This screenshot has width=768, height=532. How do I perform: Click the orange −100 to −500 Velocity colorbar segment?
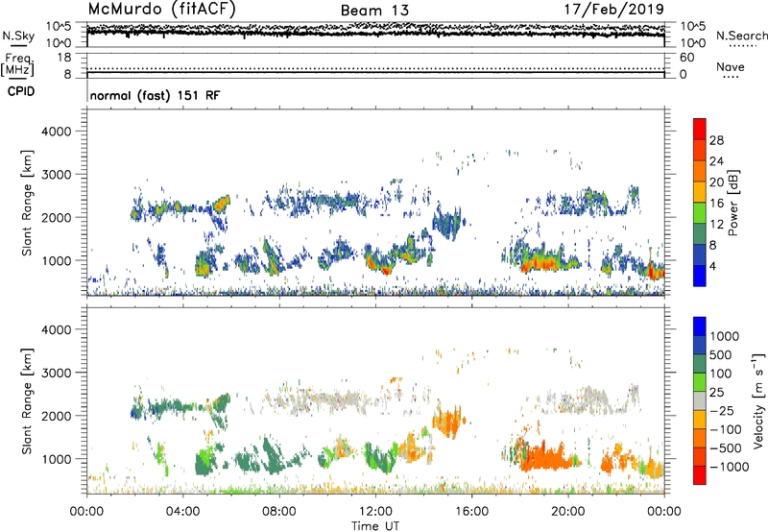pos(700,439)
